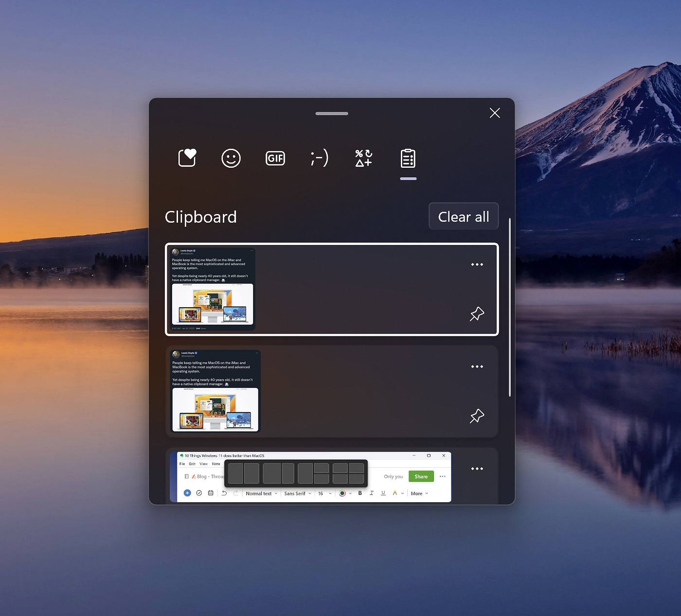Pin the first clipboard item
681x616 pixels.
click(477, 314)
